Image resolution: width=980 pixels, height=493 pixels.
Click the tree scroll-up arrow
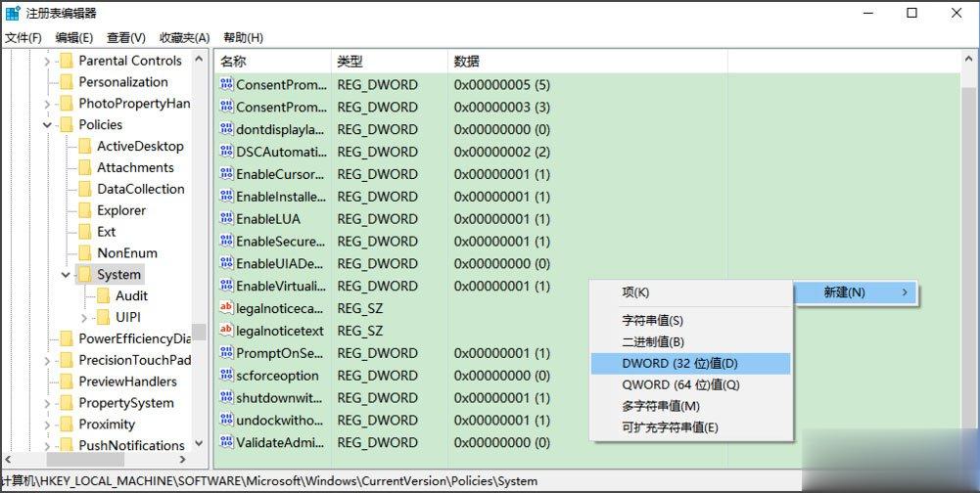(x=199, y=60)
